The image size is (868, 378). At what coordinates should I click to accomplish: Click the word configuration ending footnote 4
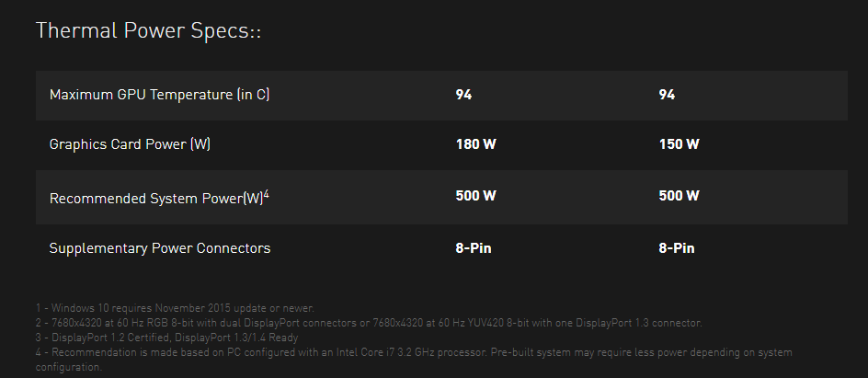(x=69, y=367)
